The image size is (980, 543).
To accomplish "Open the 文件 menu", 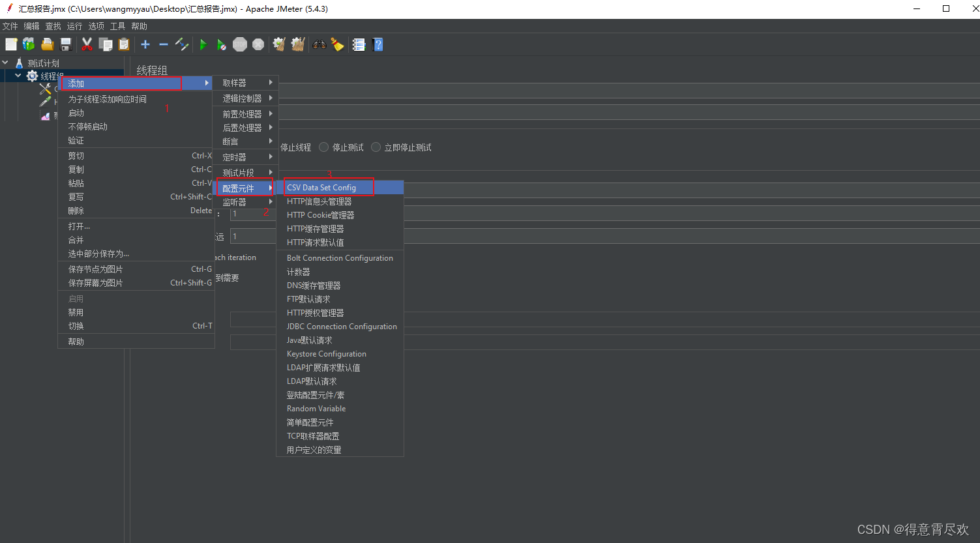I will click(10, 26).
